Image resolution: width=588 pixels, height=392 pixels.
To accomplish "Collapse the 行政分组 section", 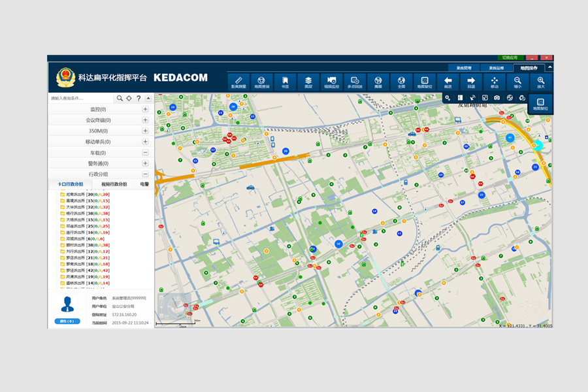I will [x=145, y=174].
